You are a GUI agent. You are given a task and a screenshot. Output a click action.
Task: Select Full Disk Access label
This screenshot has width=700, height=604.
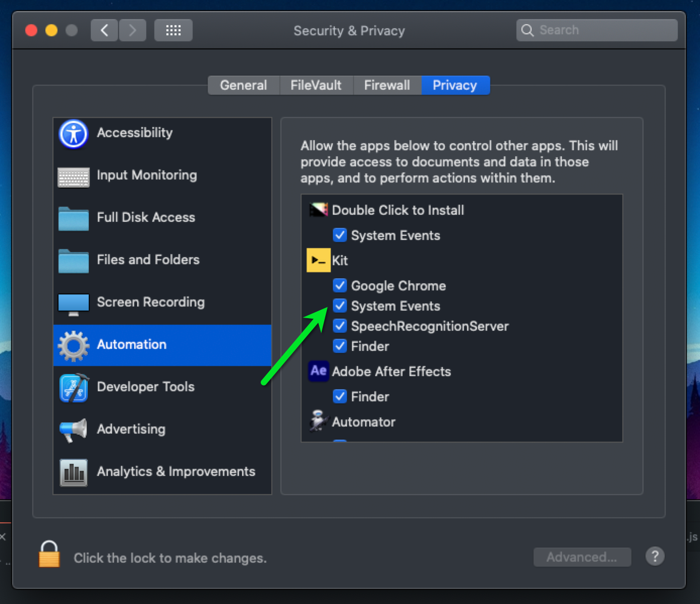(x=146, y=217)
